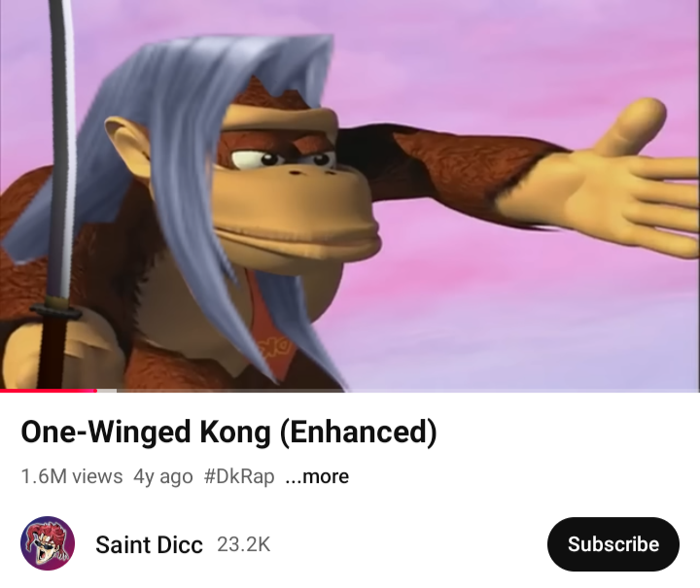Click the 23.2K subscriber count
This screenshot has width=700, height=588.
pos(243,544)
